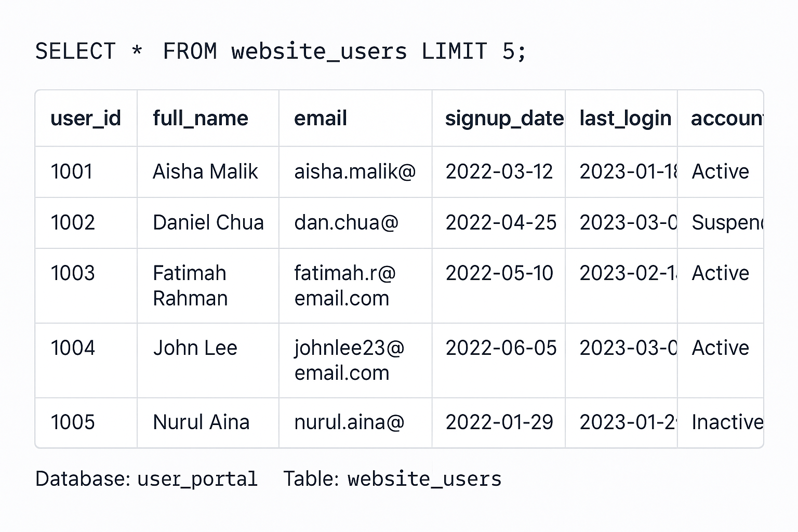Select the Fatimah Rahman name cell
Viewport: 798px width, 532px height.
tap(190, 285)
